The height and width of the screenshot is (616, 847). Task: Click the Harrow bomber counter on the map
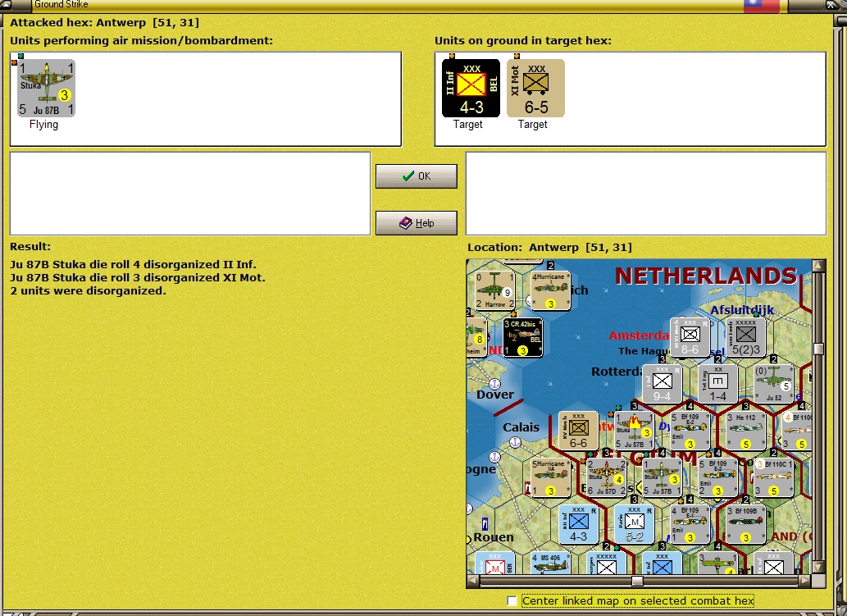point(494,290)
